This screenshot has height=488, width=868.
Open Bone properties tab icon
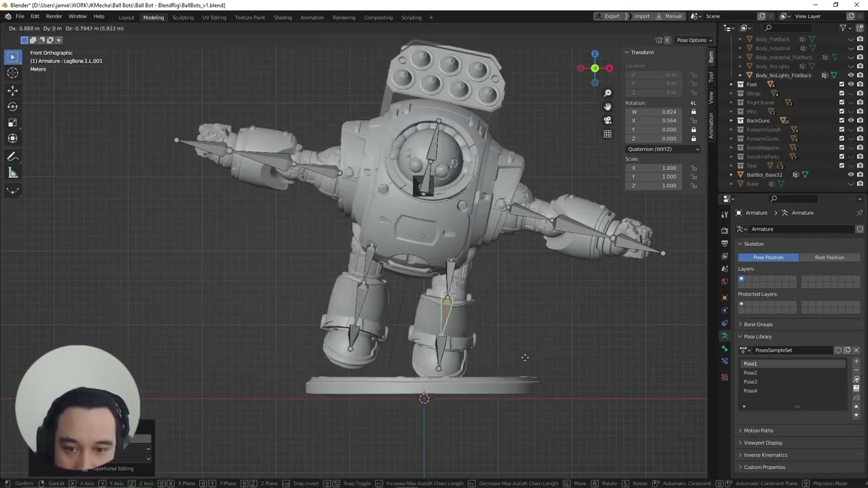click(724, 349)
